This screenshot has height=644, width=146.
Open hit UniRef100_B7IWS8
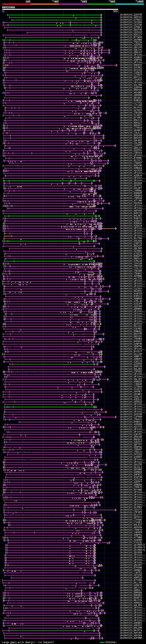(131, 37)
